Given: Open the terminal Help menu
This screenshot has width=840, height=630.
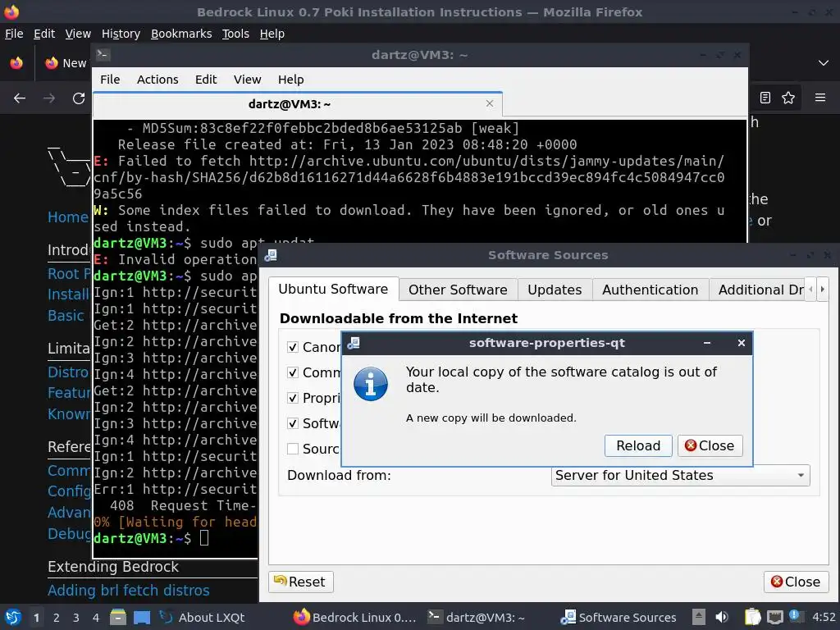Looking at the screenshot, I should 291,80.
